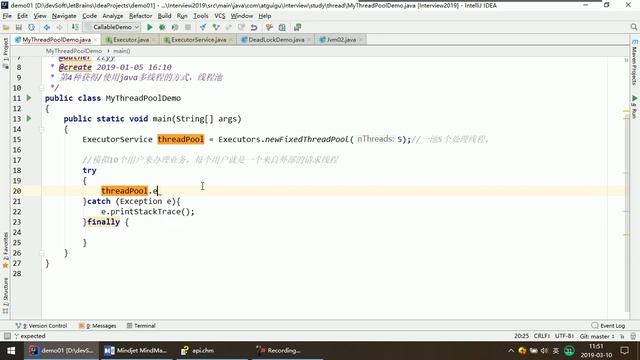Image resolution: width=640 pixels, height=360 pixels.
Task: Open the File menu
Action: pyautogui.click(x=7, y=16)
